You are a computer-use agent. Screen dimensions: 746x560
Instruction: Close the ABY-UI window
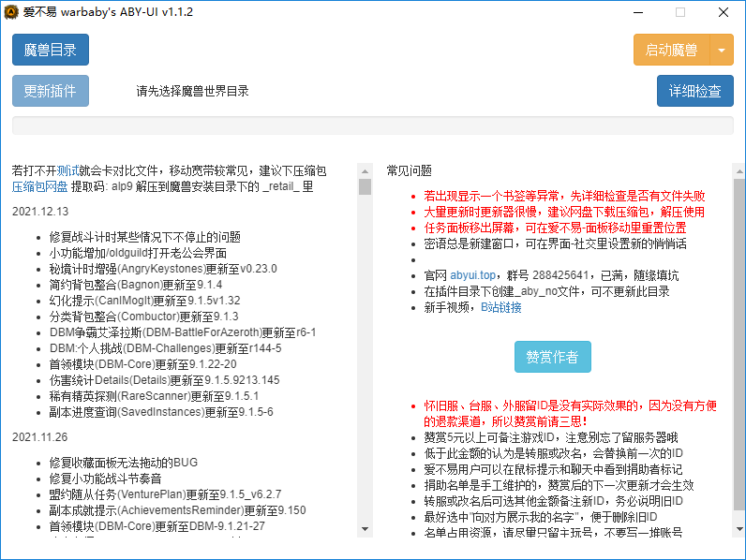click(x=724, y=13)
